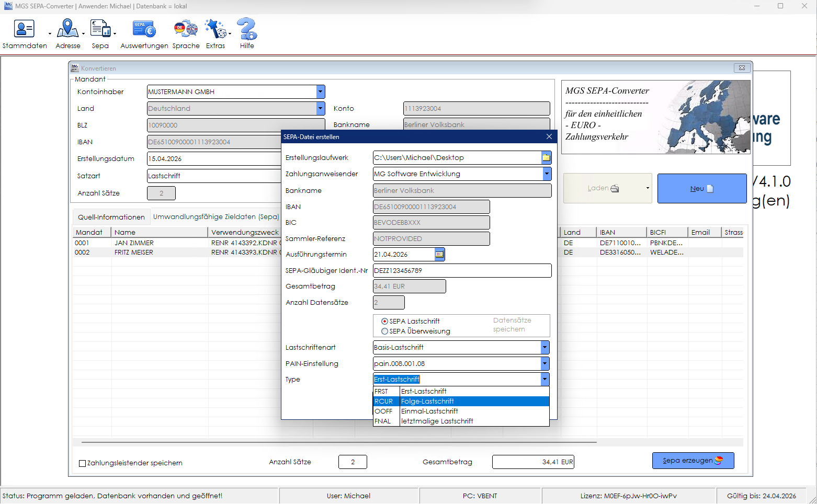Viewport: 817px width, 504px height.
Task: Expand the Lastschriftenart dropdown
Action: 545,347
